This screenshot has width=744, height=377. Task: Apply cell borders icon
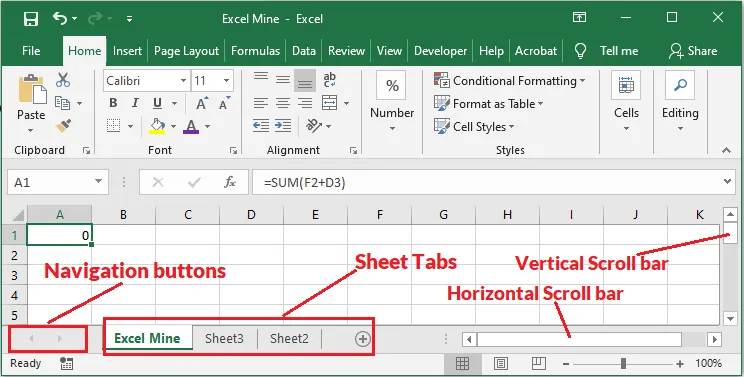tap(113, 126)
